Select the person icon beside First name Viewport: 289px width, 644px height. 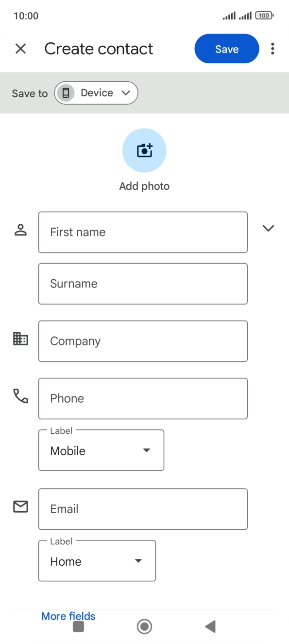point(20,229)
